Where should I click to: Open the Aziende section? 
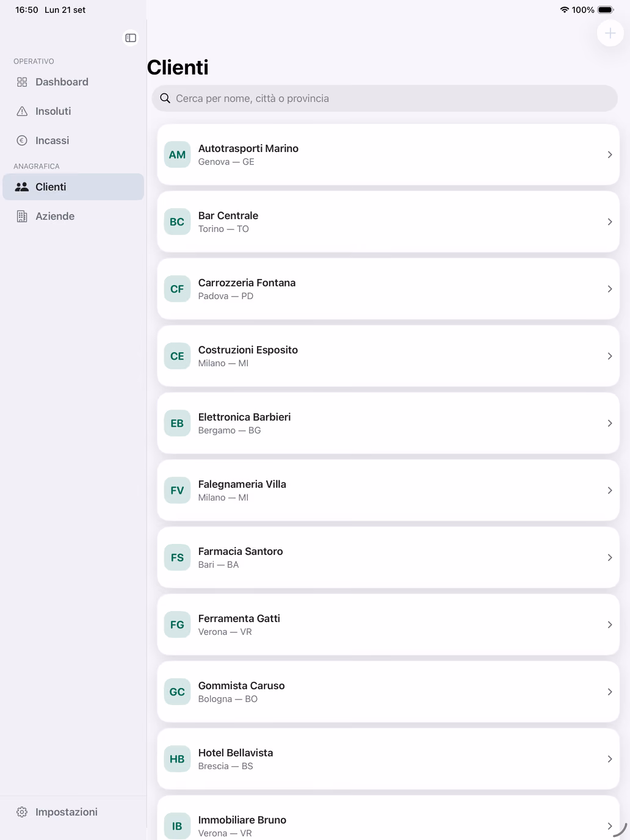pos(73,216)
